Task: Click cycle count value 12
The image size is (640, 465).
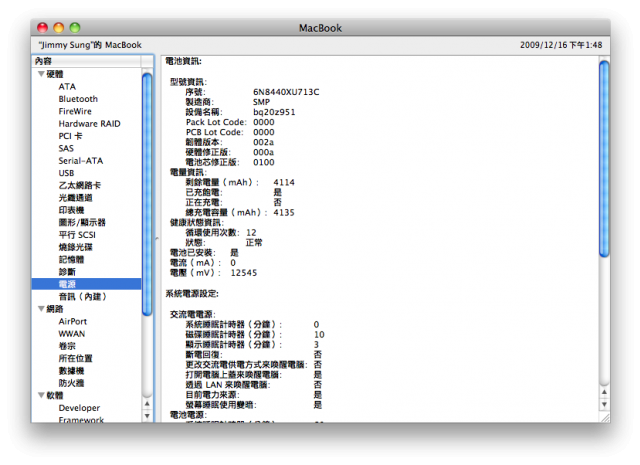Action: (x=251, y=232)
